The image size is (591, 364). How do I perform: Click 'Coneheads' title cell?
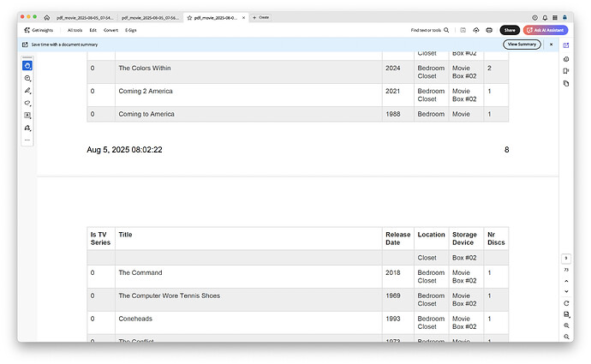coord(248,323)
